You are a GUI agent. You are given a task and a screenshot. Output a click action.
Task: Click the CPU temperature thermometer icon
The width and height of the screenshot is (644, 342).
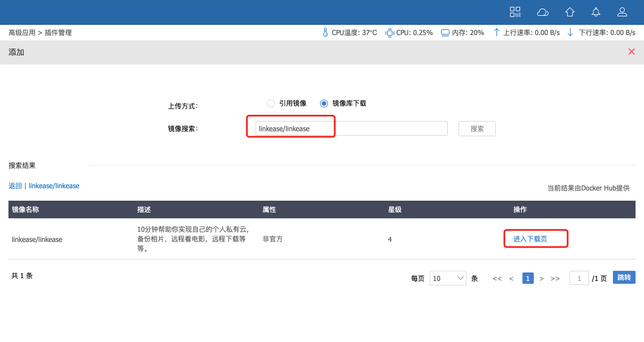point(325,33)
